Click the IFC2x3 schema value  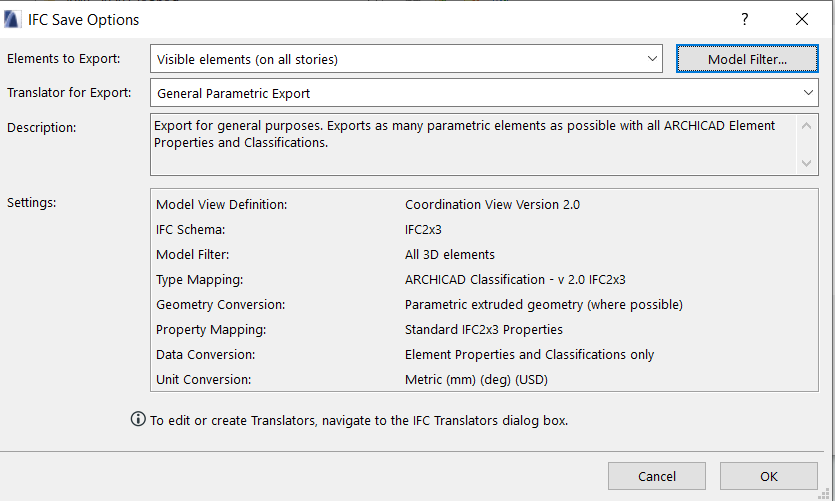point(423,229)
